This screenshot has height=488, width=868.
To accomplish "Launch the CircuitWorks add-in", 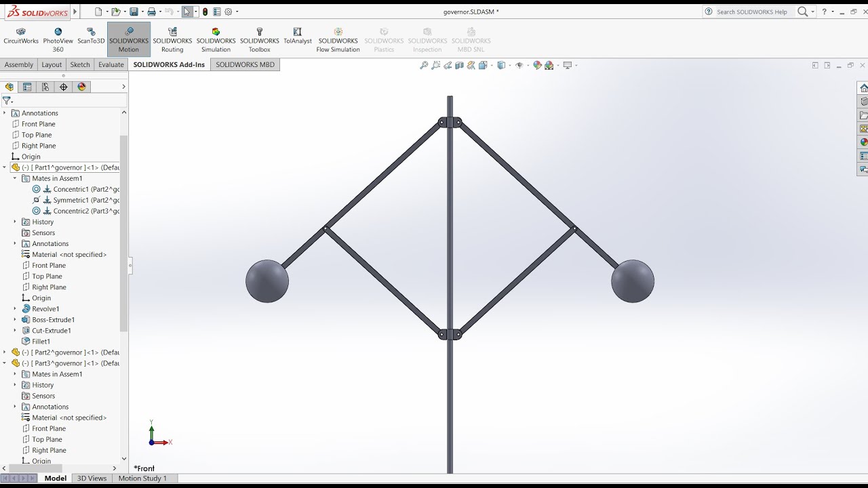I will coord(21,37).
